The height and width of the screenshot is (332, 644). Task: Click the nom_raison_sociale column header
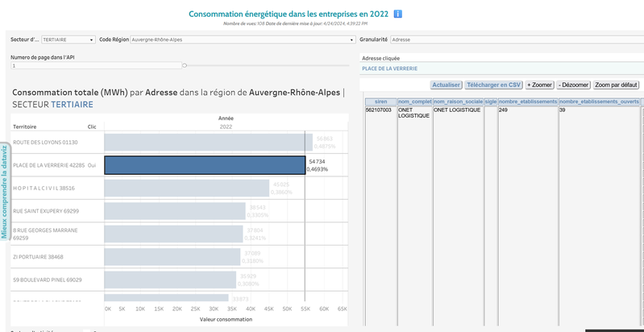pyautogui.click(x=457, y=102)
